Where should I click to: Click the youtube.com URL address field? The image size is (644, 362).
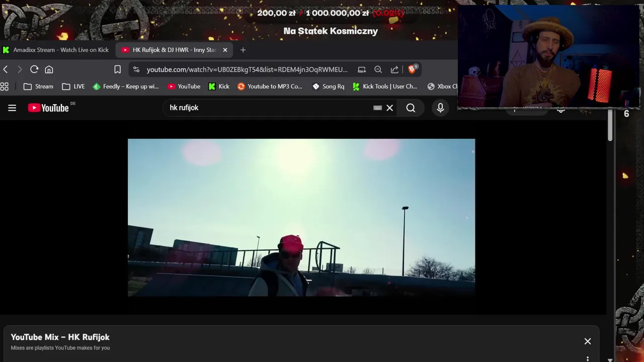(x=247, y=69)
